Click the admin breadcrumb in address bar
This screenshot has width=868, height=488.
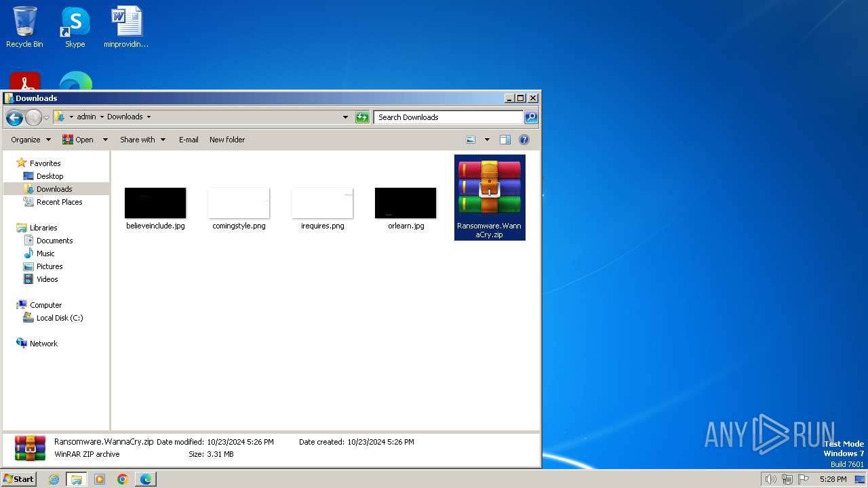[86, 117]
